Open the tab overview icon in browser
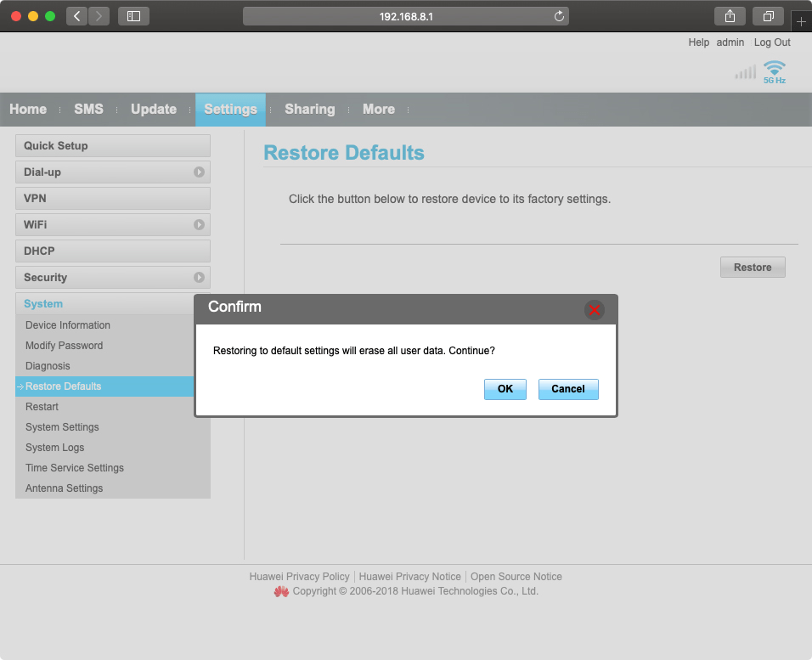The height and width of the screenshot is (660, 812). pos(767,15)
